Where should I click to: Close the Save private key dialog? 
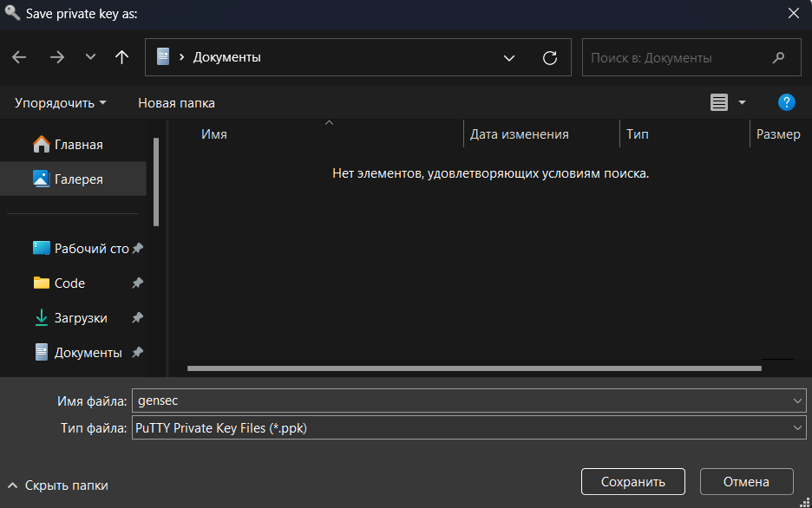coord(794,14)
